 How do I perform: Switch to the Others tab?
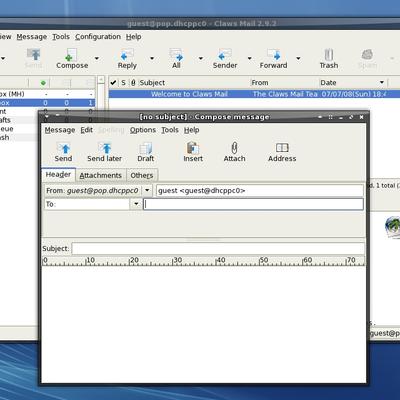142,175
